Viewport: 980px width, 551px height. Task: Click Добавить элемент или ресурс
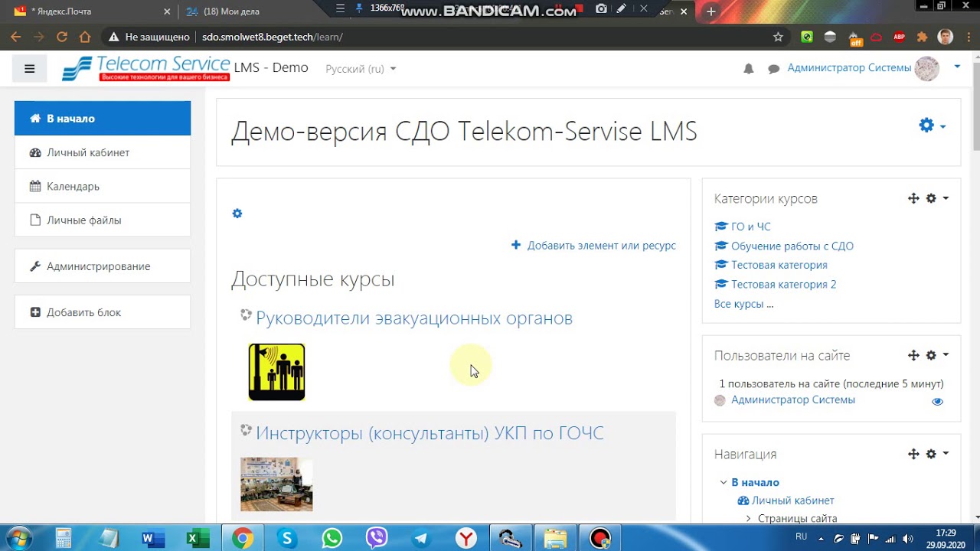tap(593, 246)
